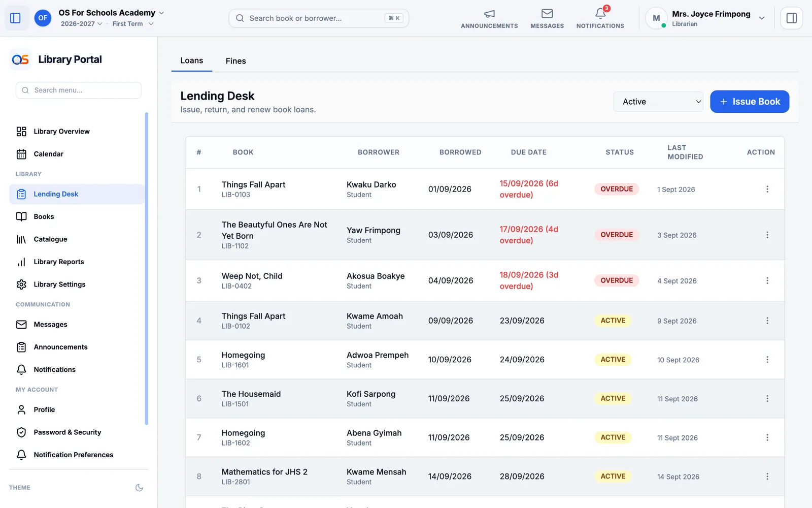Click book code LIB-0103
Screen dimensions: 812x508
235,195
